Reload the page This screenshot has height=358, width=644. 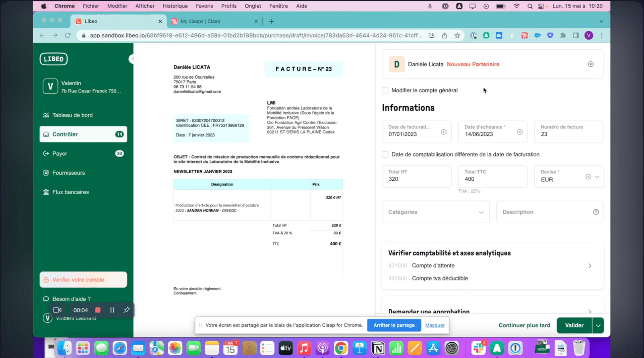click(x=68, y=35)
